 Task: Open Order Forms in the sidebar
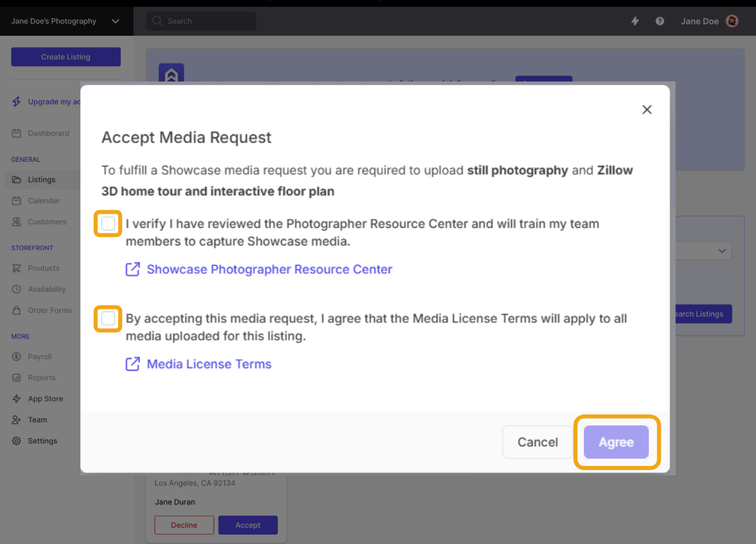(x=50, y=310)
